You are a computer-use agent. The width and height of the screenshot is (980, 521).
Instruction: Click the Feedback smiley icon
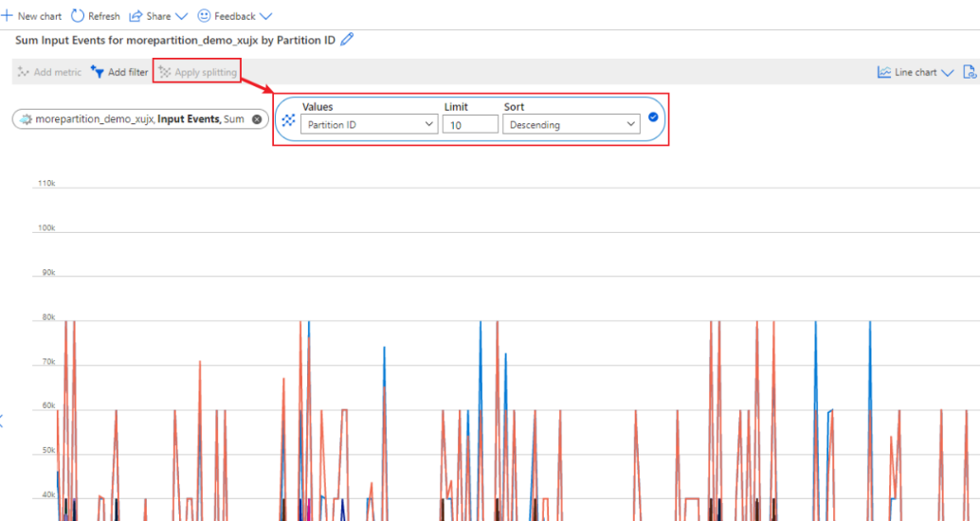[x=204, y=15]
